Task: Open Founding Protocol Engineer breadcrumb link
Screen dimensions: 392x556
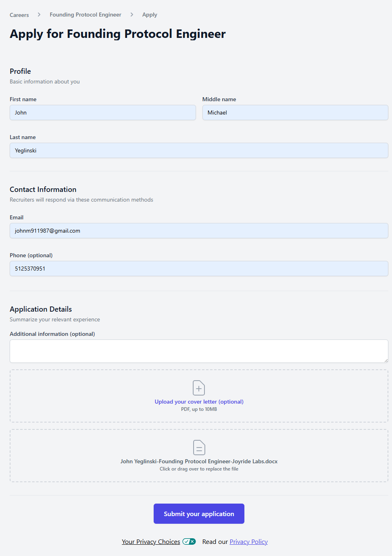Action: click(x=85, y=15)
